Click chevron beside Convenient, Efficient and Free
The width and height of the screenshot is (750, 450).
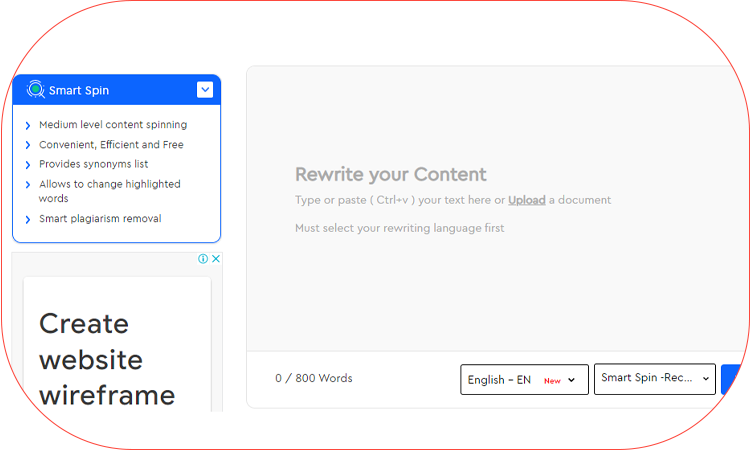pos(28,145)
